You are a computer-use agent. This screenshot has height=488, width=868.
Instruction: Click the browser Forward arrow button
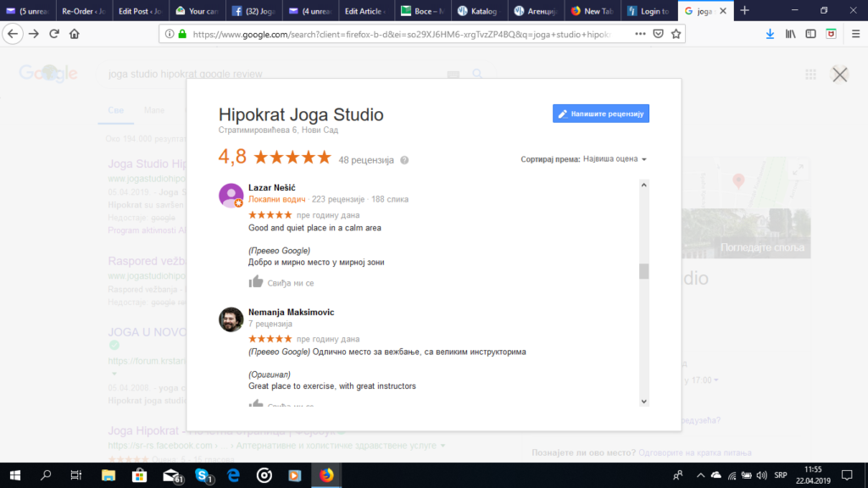coord(34,34)
